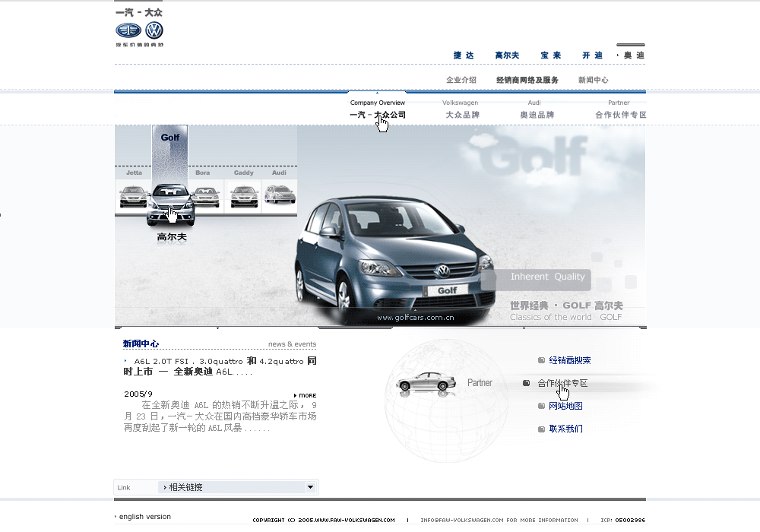Click the 经销商搜索 link
The width and height of the screenshot is (760, 532).
pos(570,360)
